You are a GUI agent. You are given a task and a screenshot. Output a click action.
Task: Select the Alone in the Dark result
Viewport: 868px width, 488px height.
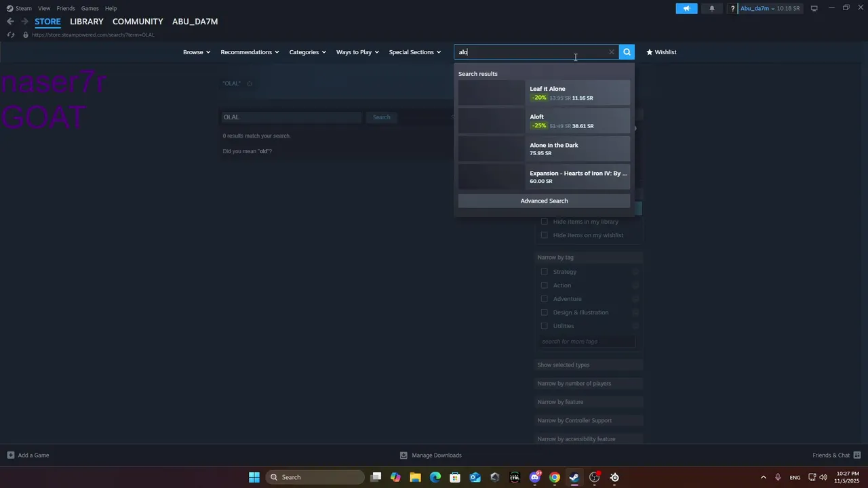[544, 149]
